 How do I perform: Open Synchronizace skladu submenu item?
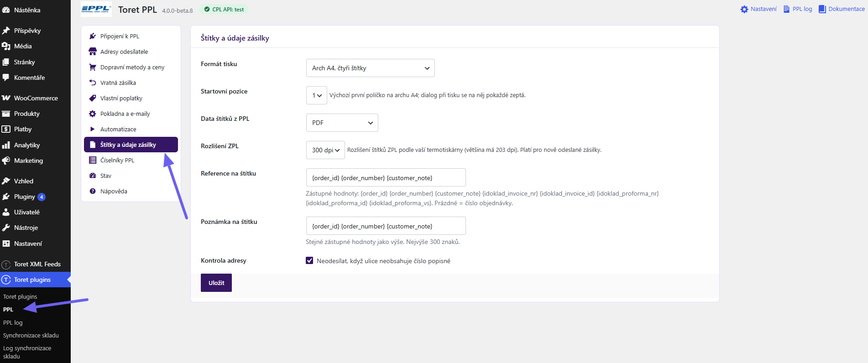(x=31, y=335)
